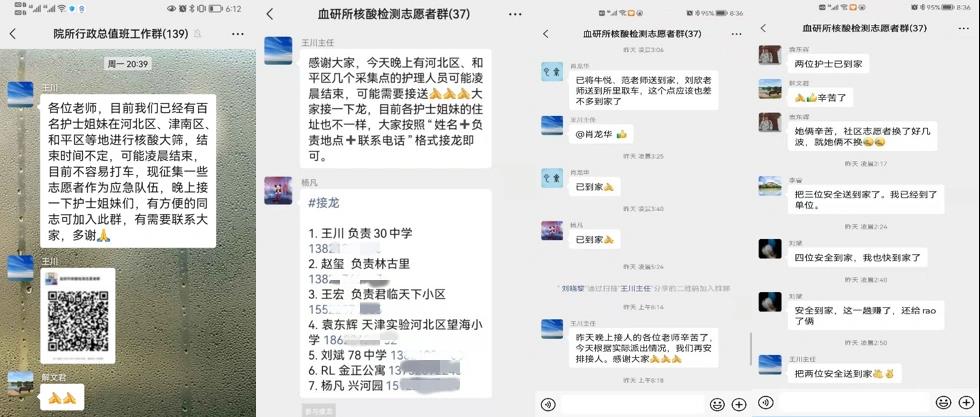
Task: Tap 刘斌's avatar beside 四位安全到家 message
Action: click(770, 249)
